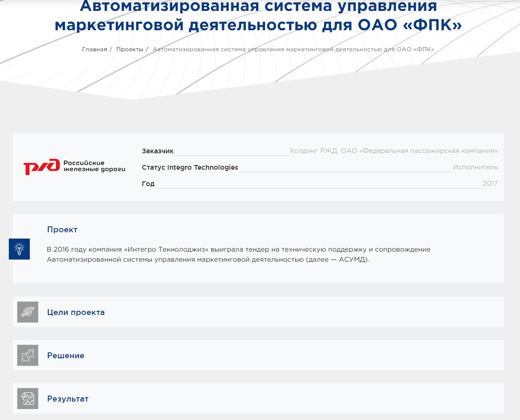Expand the Цели проекта section

(258, 312)
